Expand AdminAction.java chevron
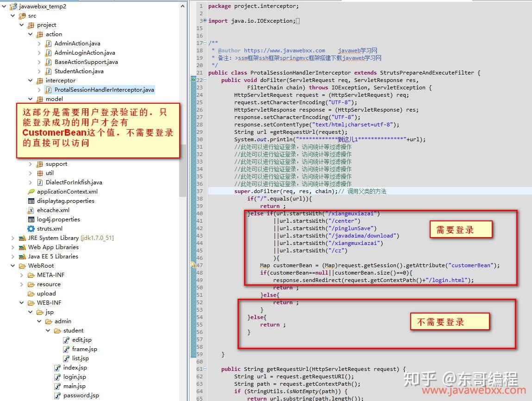The height and width of the screenshot is (401, 532). pyautogui.click(x=39, y=44)
